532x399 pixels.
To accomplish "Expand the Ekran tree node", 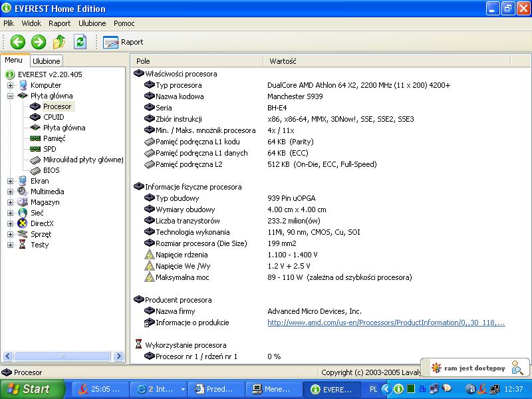I will coord(10,181).
